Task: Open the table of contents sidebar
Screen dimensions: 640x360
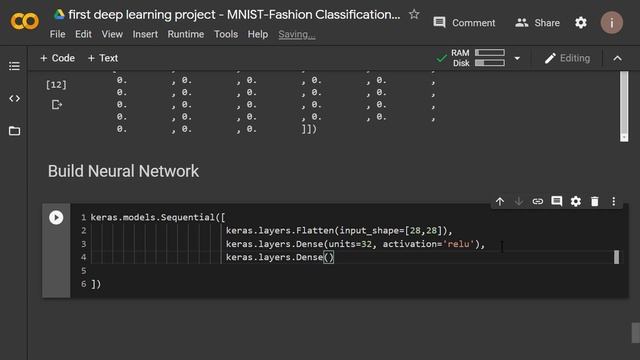Action: point(14,66)
